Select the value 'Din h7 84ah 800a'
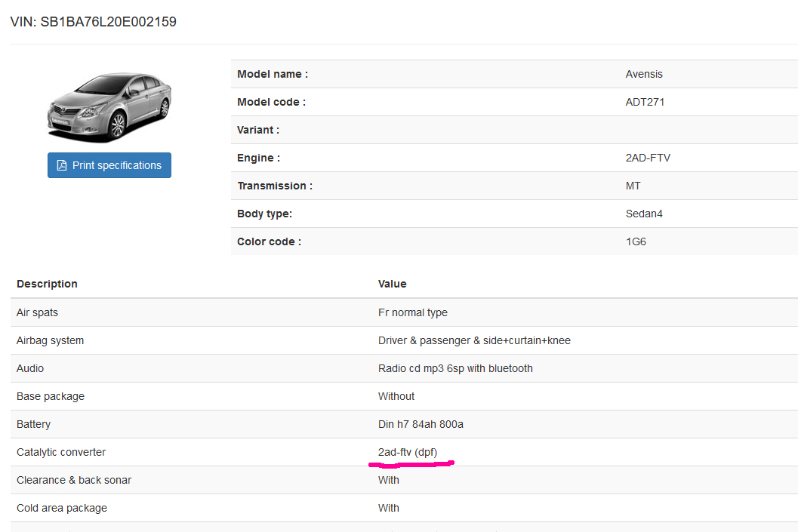 coord(421,425)
